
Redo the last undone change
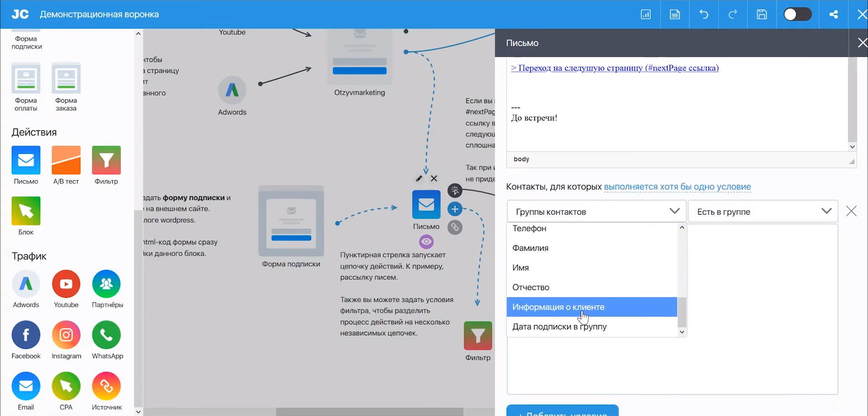[x=733, y=14]
